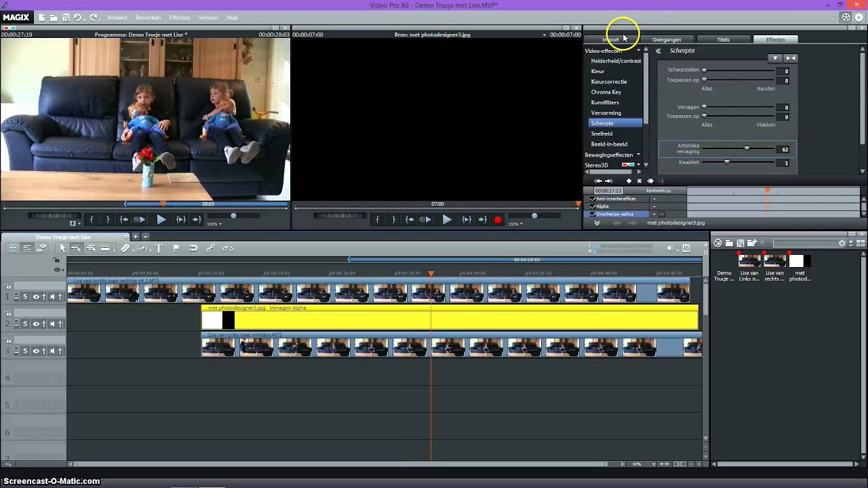The image size is (868, 488).
Task: Open the Bewerken menu
Action: [x=148, y=18]
